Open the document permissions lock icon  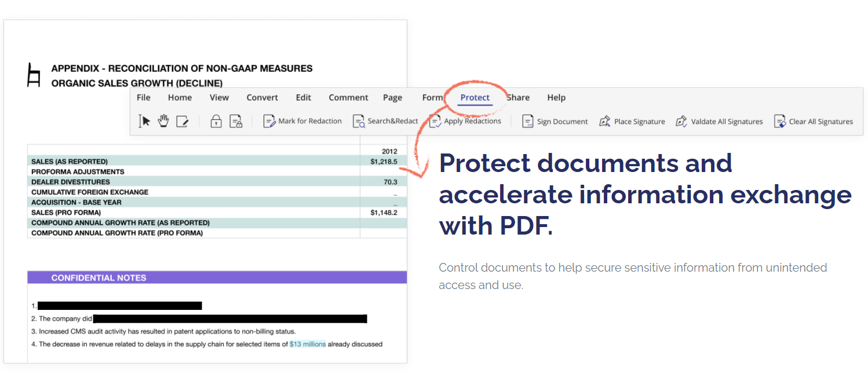[x=235, y=120]
